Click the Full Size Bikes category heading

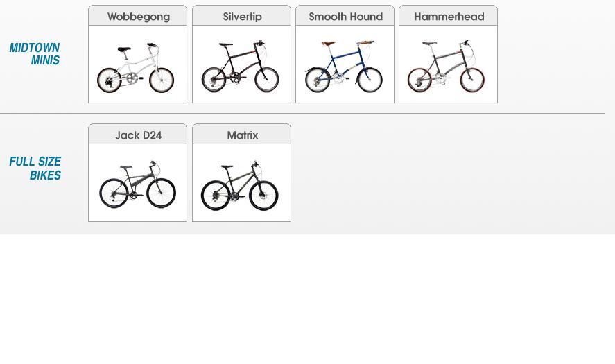pyautogui.click(x=35, y=168)
